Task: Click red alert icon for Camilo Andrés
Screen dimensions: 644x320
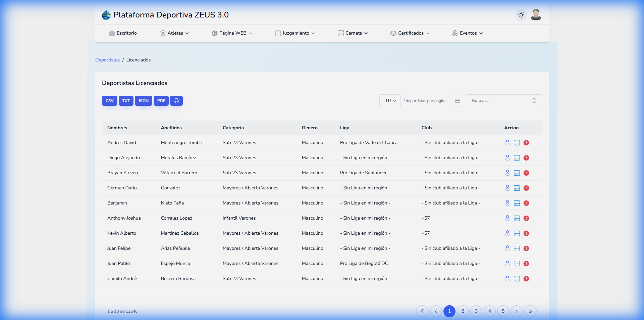Action: 526,279
